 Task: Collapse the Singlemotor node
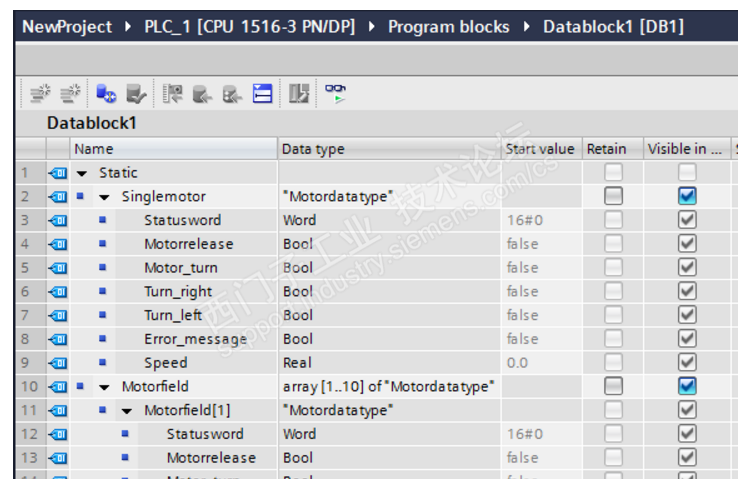[104, 197]
